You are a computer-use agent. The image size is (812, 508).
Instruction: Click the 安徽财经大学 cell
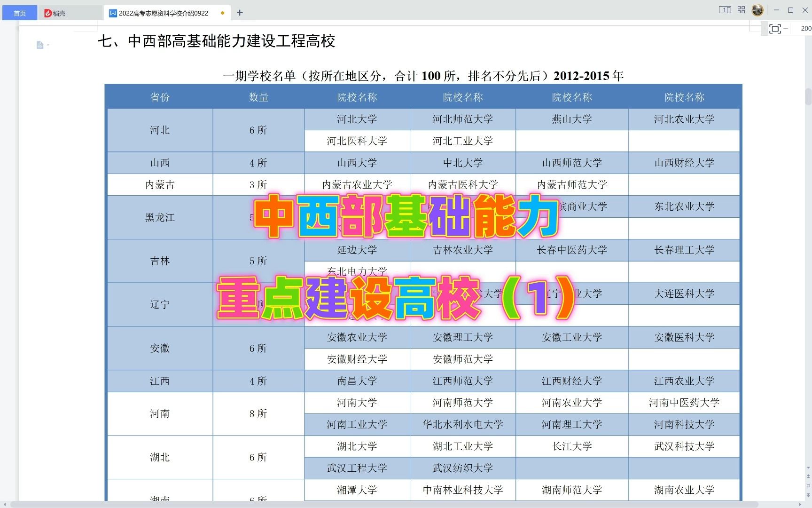pos(357,359)
